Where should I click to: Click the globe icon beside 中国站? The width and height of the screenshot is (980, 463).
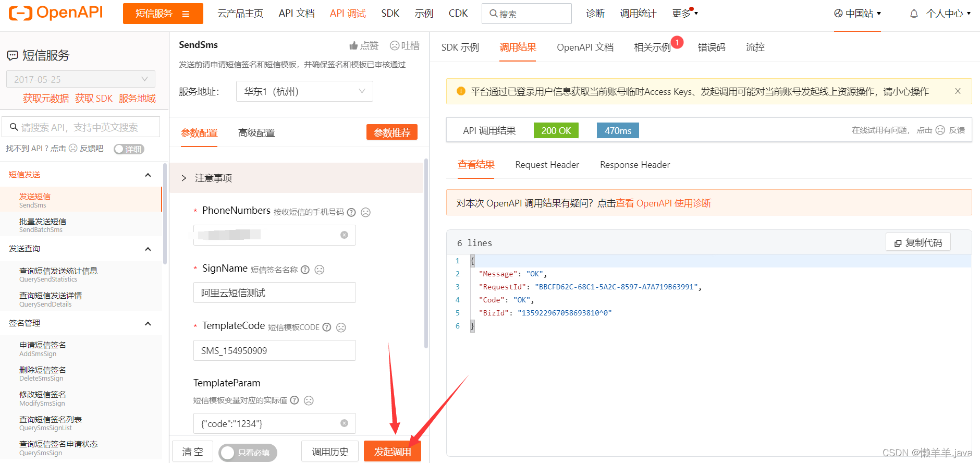(x=838, y=14)
